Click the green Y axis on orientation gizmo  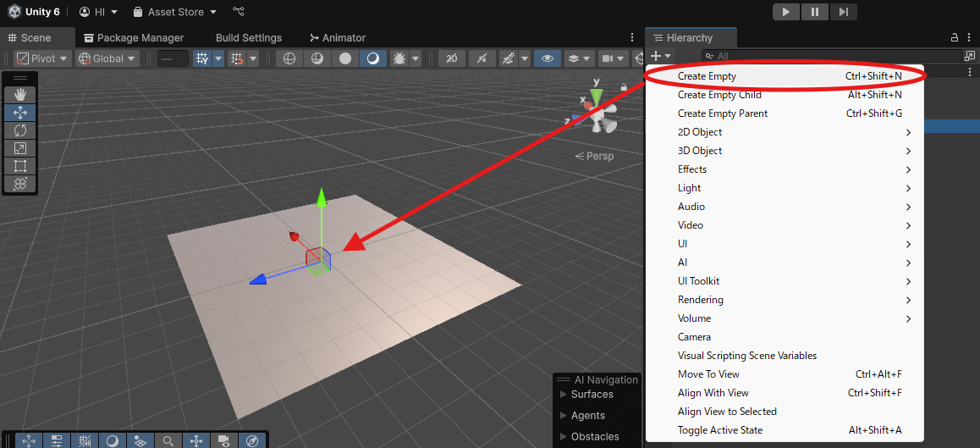tap(597, 95)
